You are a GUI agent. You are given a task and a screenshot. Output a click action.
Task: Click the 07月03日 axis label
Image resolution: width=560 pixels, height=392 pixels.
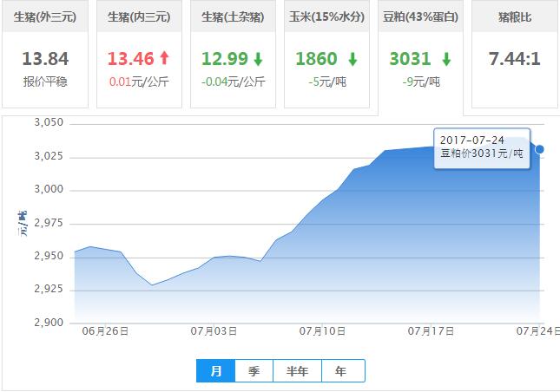(x=214, y=331)
